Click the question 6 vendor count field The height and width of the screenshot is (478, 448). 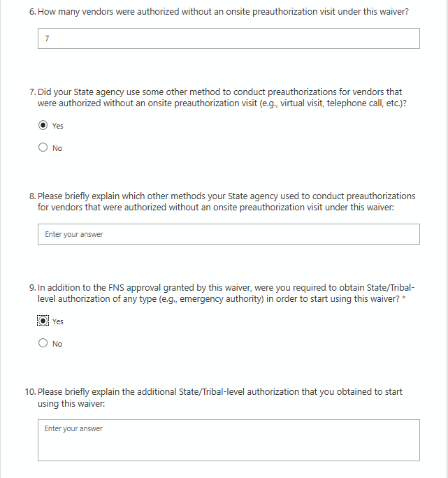[229, 38]
